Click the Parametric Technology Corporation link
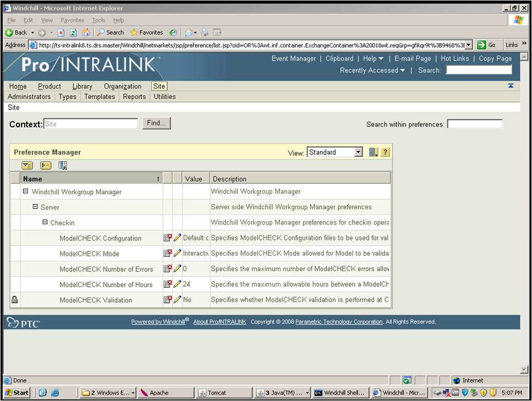This screenshot has width=532, height=401. (x=338, y=321)
